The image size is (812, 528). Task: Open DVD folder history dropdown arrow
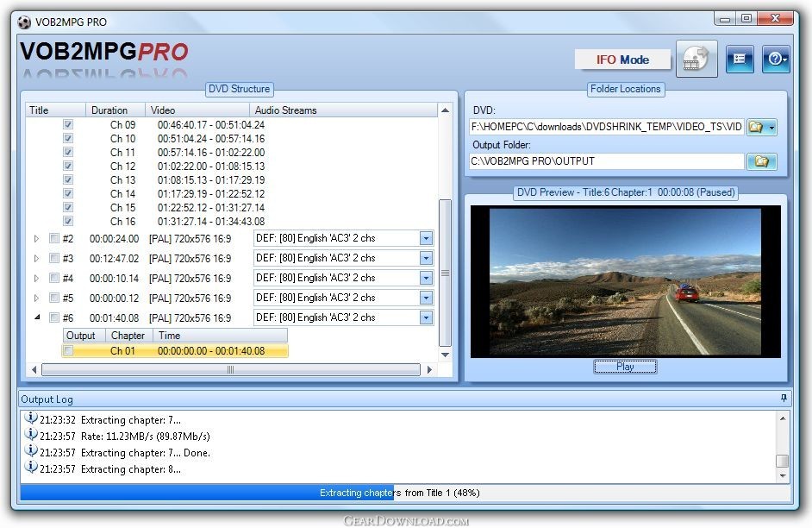(771, 127)
